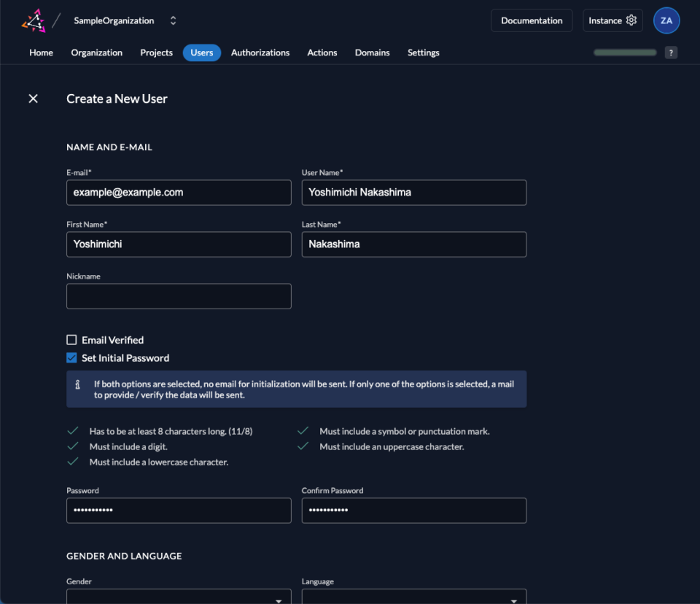Viewport: 700px width, 604px height.
Task: Disable the Set Initial Password checkbox
Action: 71,357
